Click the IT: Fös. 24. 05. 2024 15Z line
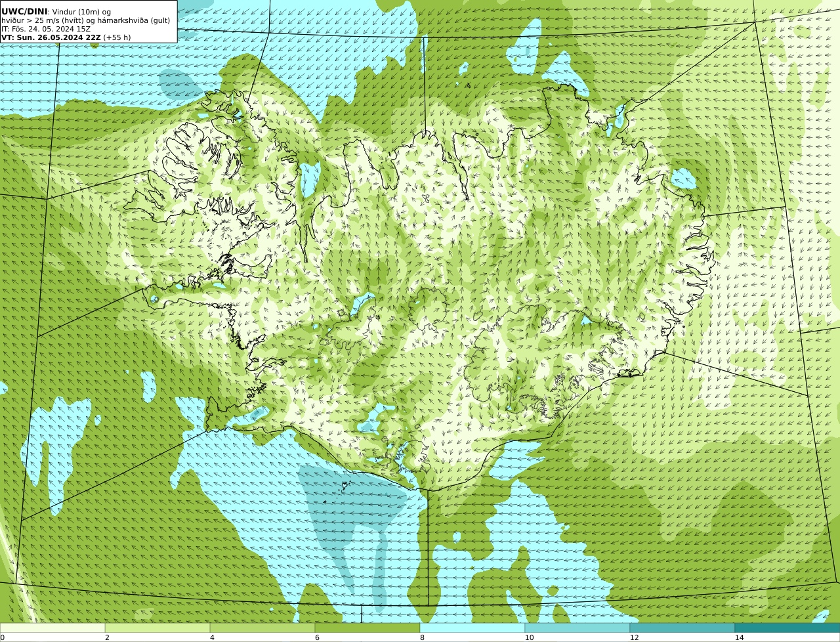Image resolution: width=840 pixels, height=642 pixels. coord(46,29)
